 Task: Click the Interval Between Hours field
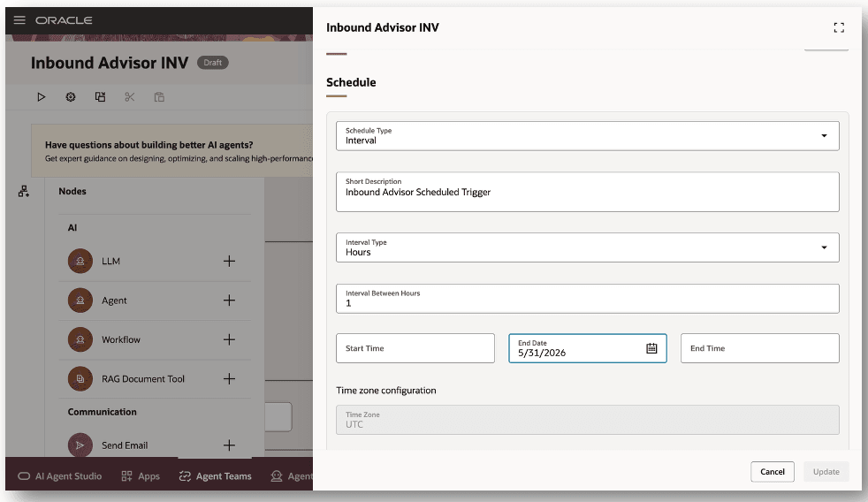587,299
